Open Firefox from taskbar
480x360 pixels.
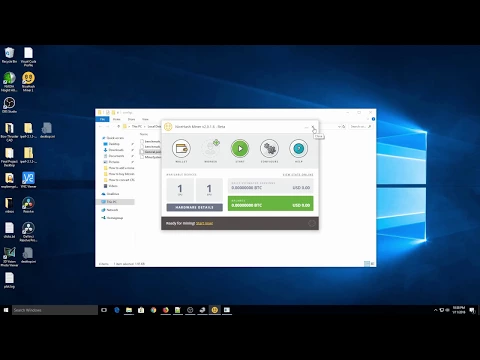click(165, 310)
